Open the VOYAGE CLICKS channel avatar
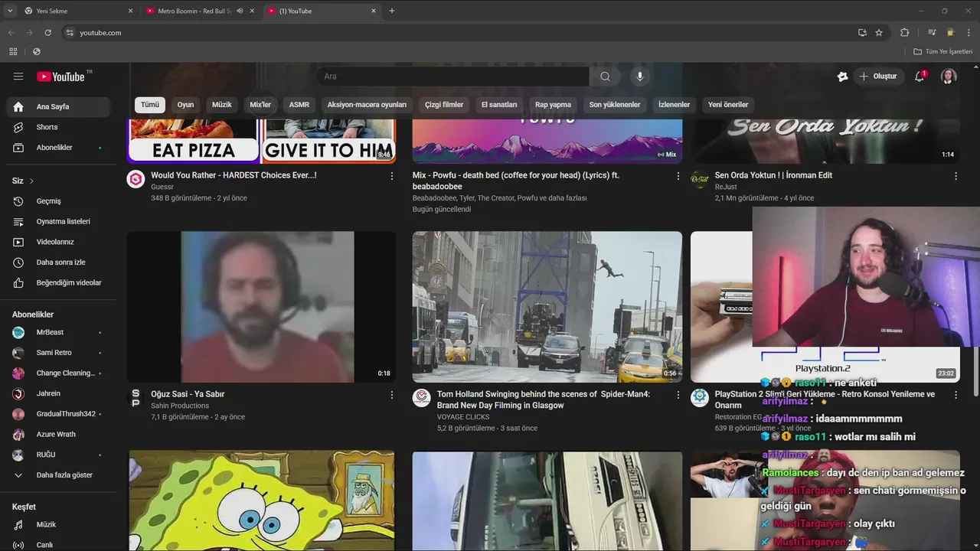980x551 pixels. (422, 398)
